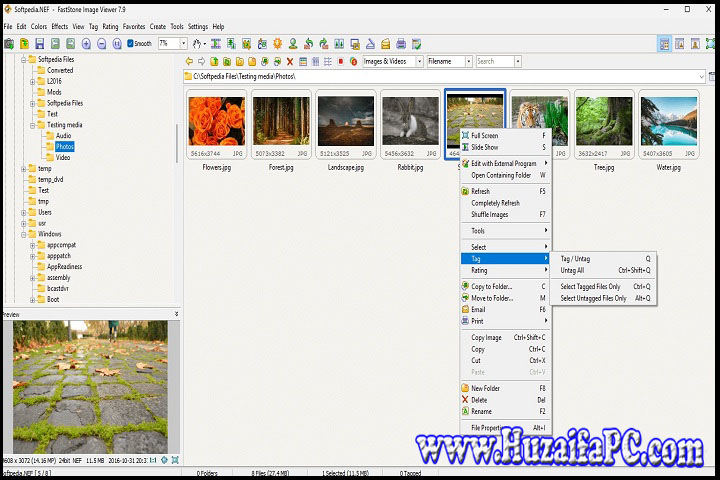Collapse the Windows folder tree node
This screenshot has height=480, width=720.
[23, 235]
